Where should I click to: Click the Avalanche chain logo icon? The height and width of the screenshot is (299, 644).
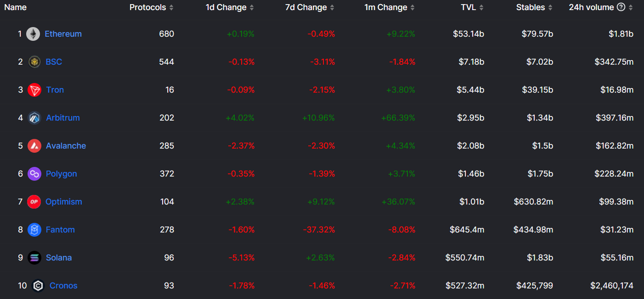34,146
